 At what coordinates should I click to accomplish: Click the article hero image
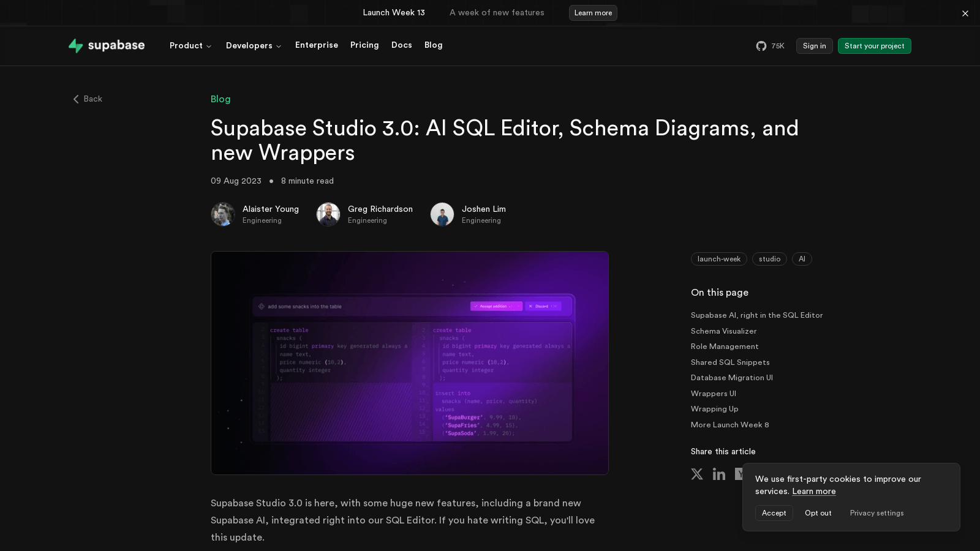[x=410, y=362]
